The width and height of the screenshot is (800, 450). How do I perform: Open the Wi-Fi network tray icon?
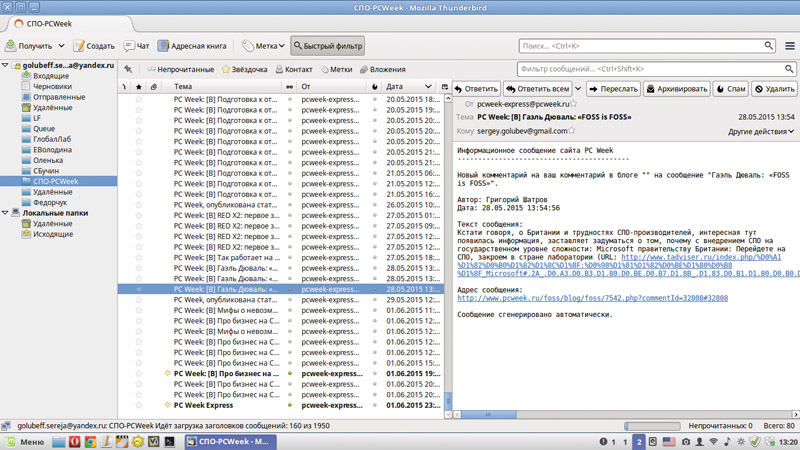pyautogui.click(x=714, y=442)
